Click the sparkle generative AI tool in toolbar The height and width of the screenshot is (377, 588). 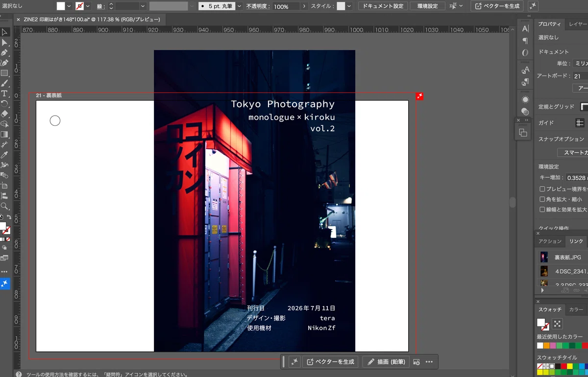coord(4,283)
